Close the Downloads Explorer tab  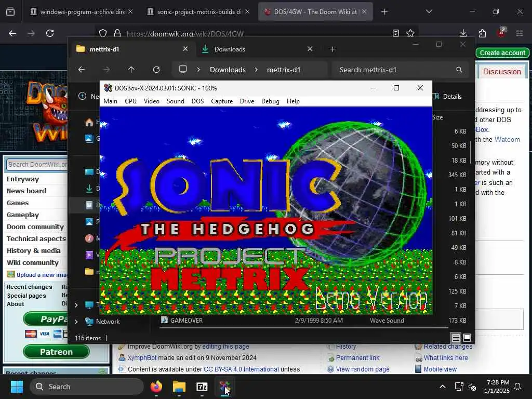[310, 49]
